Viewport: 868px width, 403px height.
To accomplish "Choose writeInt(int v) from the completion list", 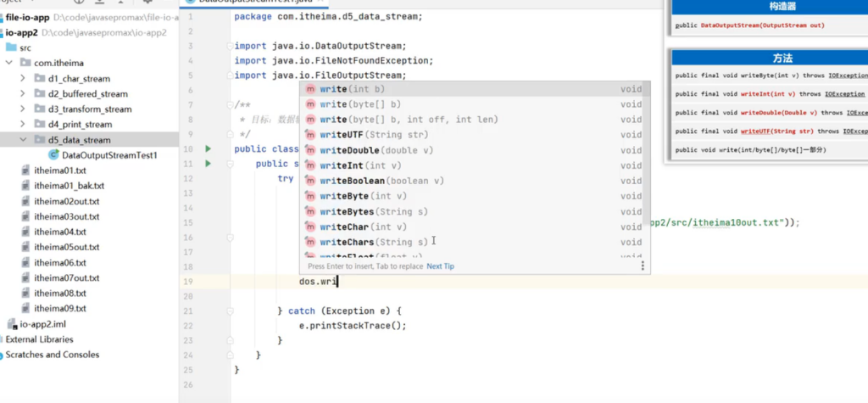I will (x=361, y=165).
